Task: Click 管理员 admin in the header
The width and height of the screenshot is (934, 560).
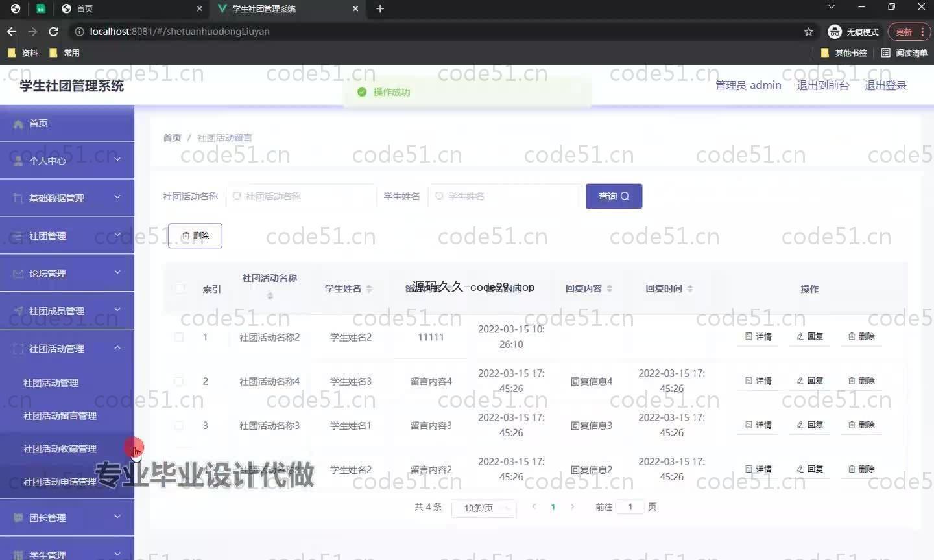Action: pyautogui.click(x=748, y=85)
